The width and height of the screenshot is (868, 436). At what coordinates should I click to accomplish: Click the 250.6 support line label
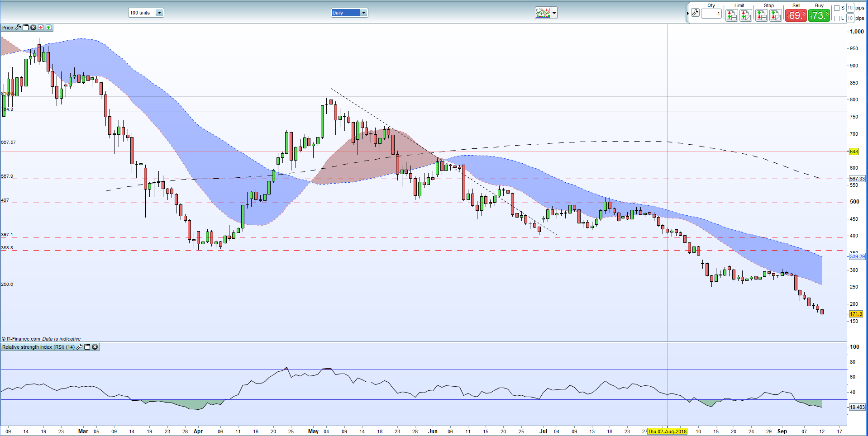7,284
